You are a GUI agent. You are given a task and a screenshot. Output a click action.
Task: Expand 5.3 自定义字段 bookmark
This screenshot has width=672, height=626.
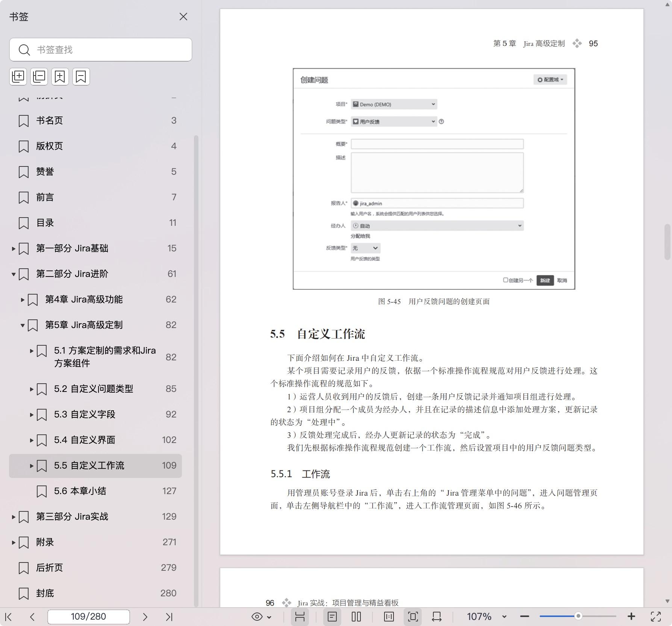[x=32, y=415]
